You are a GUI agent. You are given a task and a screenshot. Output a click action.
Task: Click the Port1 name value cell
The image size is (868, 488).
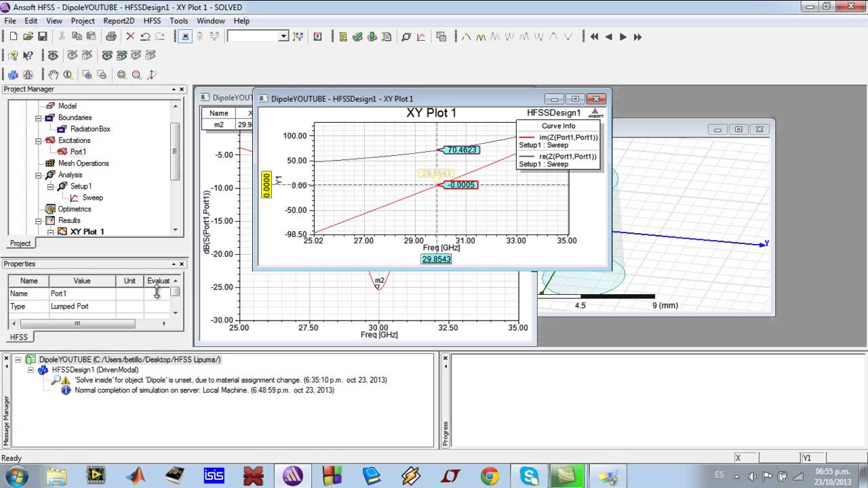[81, 293]
